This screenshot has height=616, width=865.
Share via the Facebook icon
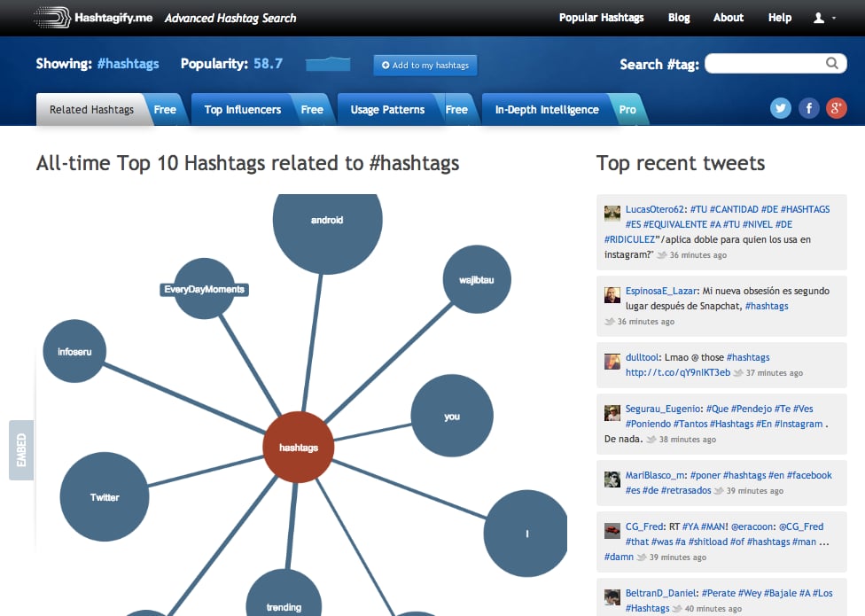click(809, 108)
